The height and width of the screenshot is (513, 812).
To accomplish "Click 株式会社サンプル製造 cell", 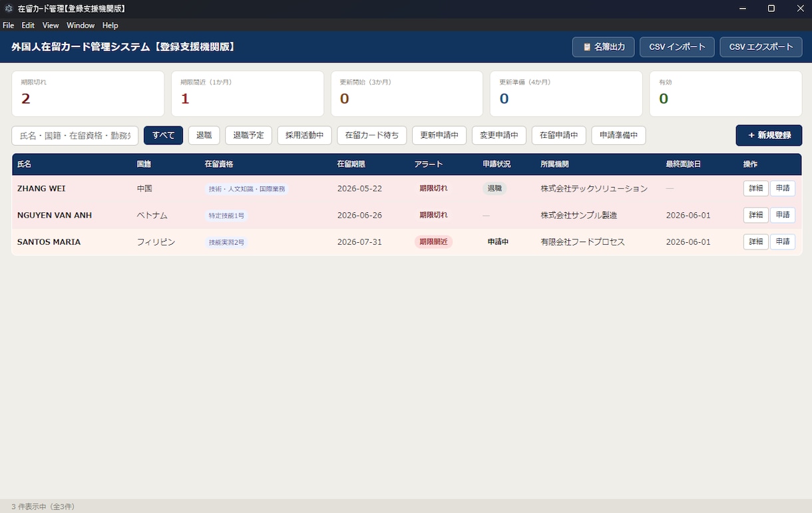I will tap(579, 215).
